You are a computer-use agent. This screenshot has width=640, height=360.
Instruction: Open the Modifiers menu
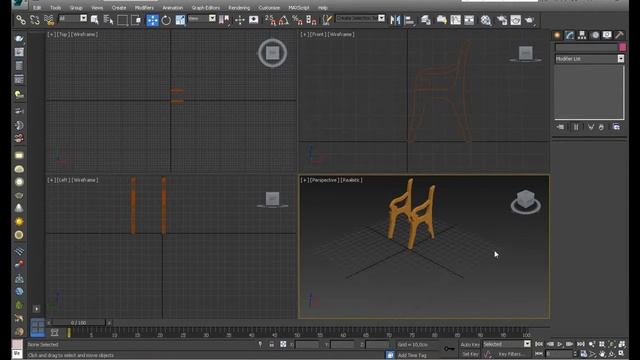tap(144, 8)
